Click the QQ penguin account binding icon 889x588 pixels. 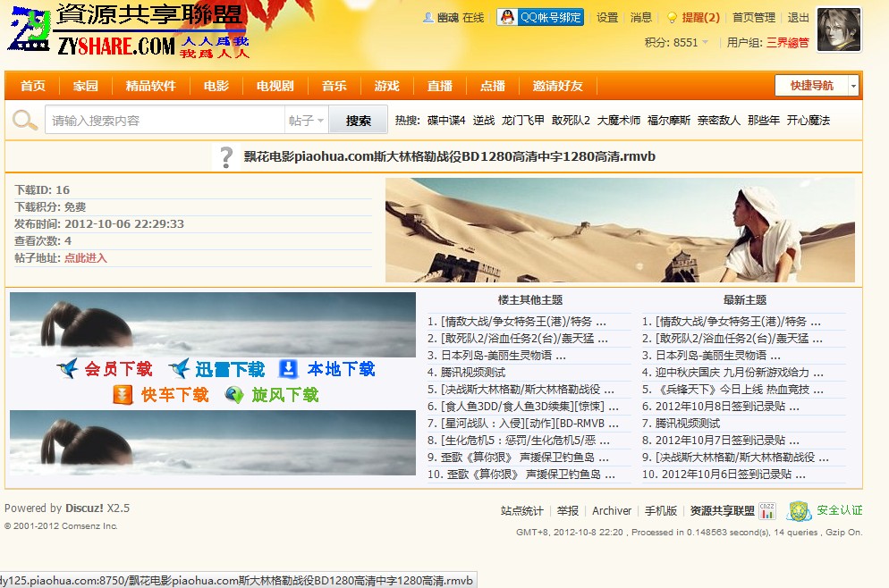pos(507,17)
